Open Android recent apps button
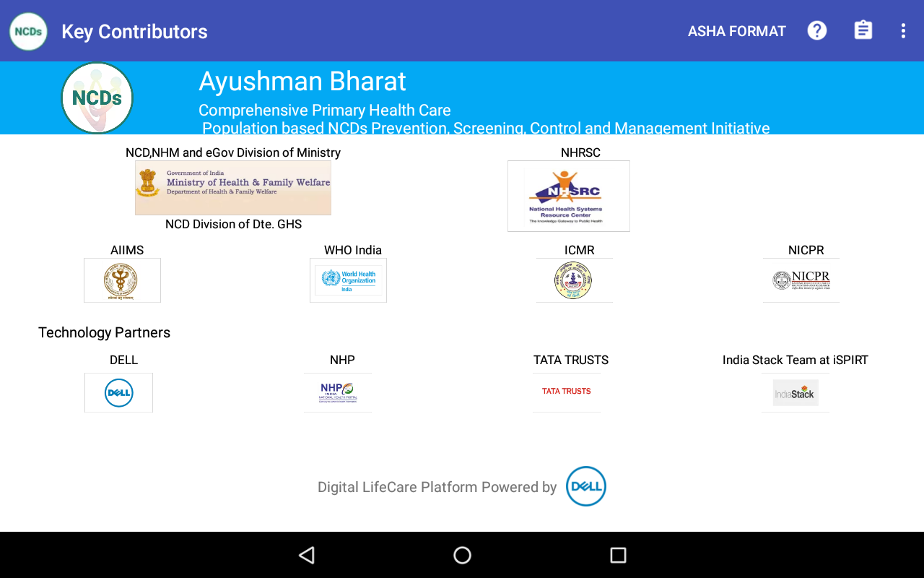 pyautogui.click(x=618, y=555)
